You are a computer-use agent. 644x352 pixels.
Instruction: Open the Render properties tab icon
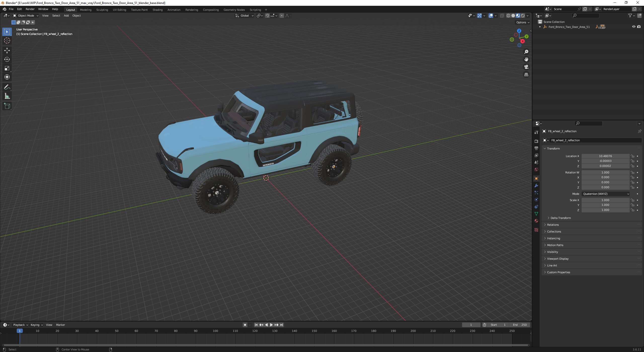(x=536, y=141)
